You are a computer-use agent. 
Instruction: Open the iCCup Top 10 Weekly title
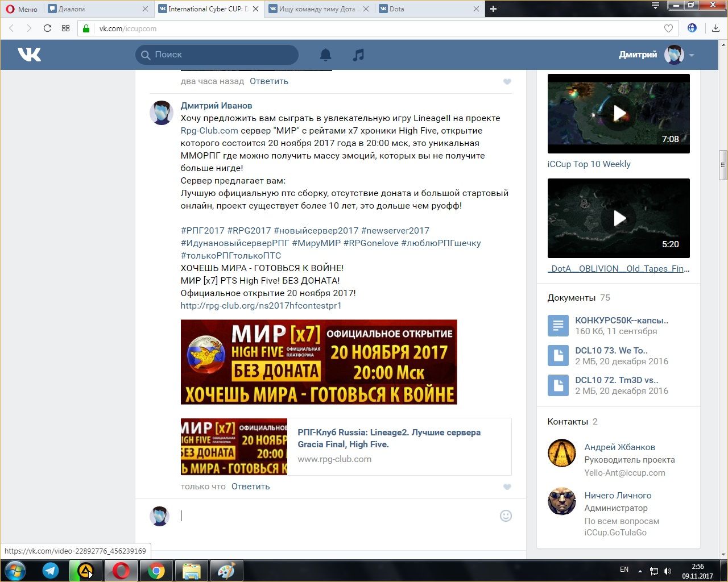(589, 164)
